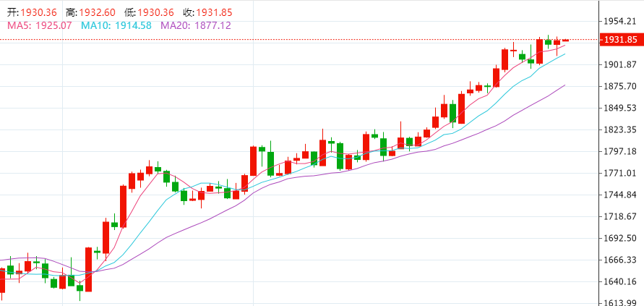
Task: Click the 1718.67 price axis label
Action: click(620, 216)
